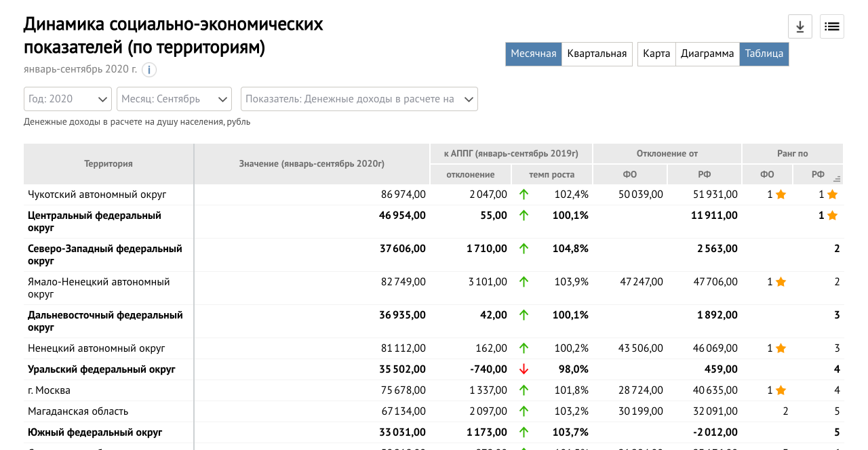Click the info icon near январь-сентябрь 2020

point(149,69)
